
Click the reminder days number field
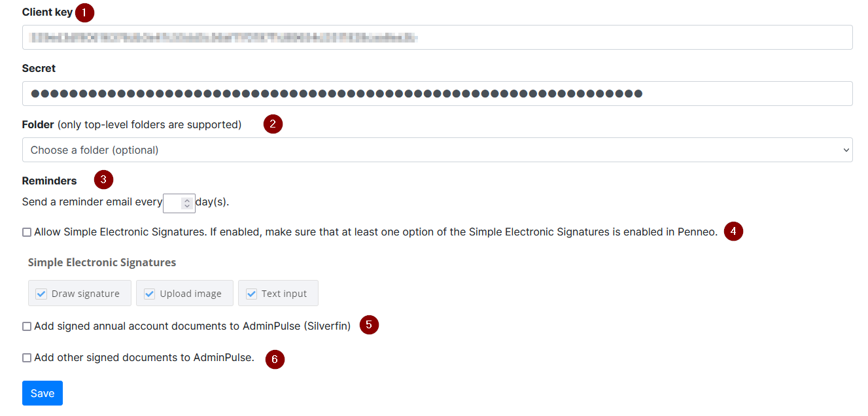click(x=179, y=203)
